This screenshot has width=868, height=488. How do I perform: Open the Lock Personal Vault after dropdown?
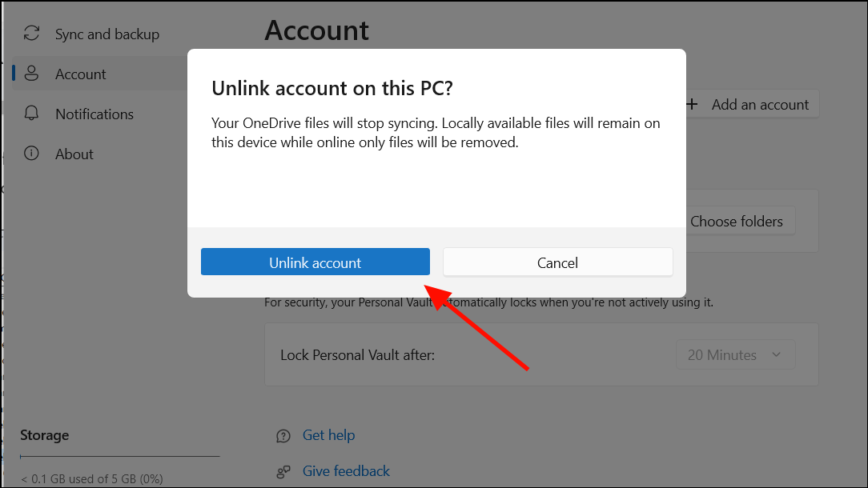pos(735,354)
